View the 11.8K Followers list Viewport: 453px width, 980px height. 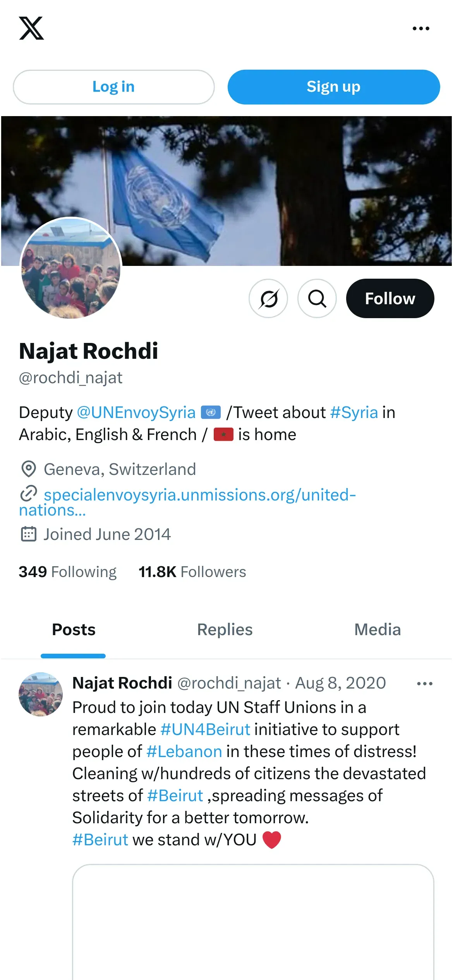click(x=192, y=572)
